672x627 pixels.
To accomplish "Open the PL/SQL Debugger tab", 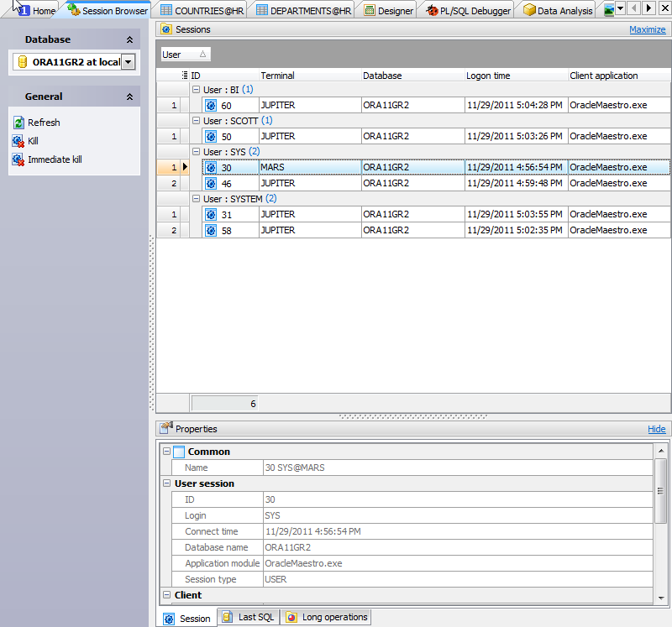I will click(465, 10).
